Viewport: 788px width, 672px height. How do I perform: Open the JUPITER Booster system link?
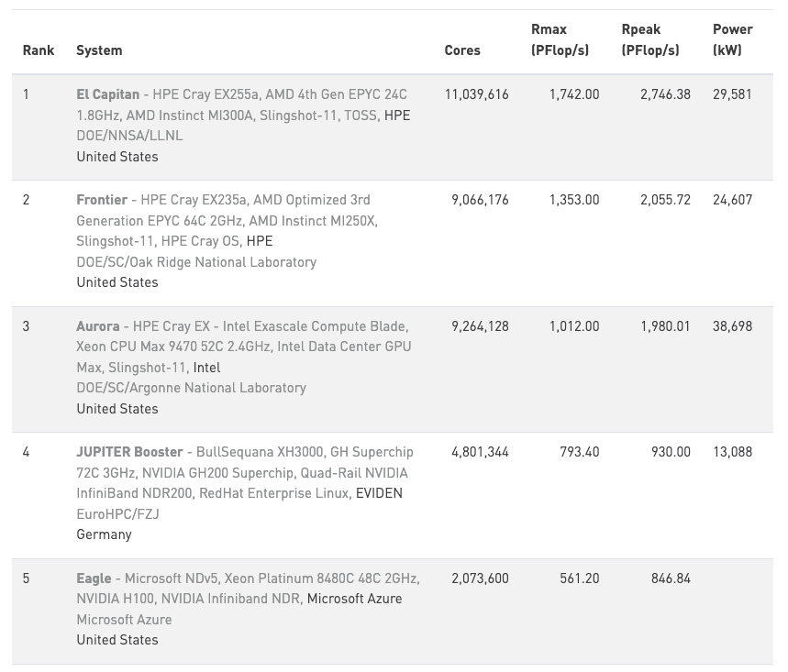pos(129,452)
